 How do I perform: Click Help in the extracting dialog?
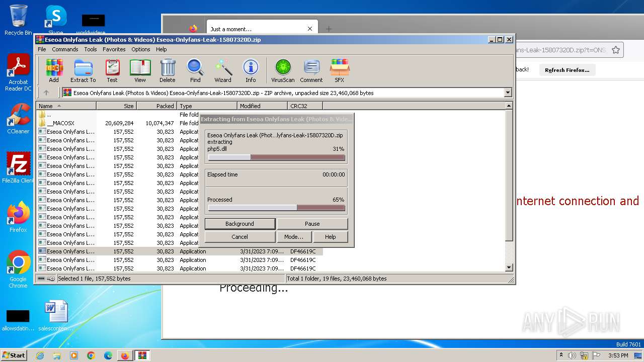click(x=330, y=237)
